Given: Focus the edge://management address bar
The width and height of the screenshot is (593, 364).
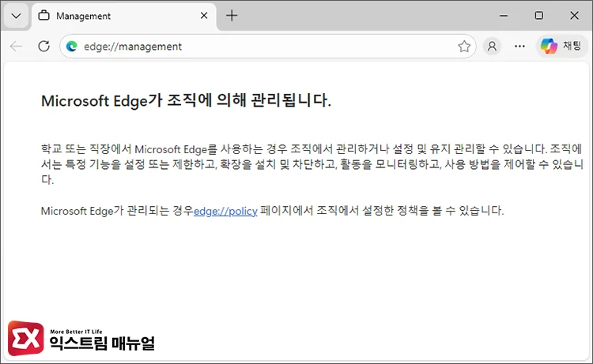Looking at the screenshot, I should tap(268, 47).
